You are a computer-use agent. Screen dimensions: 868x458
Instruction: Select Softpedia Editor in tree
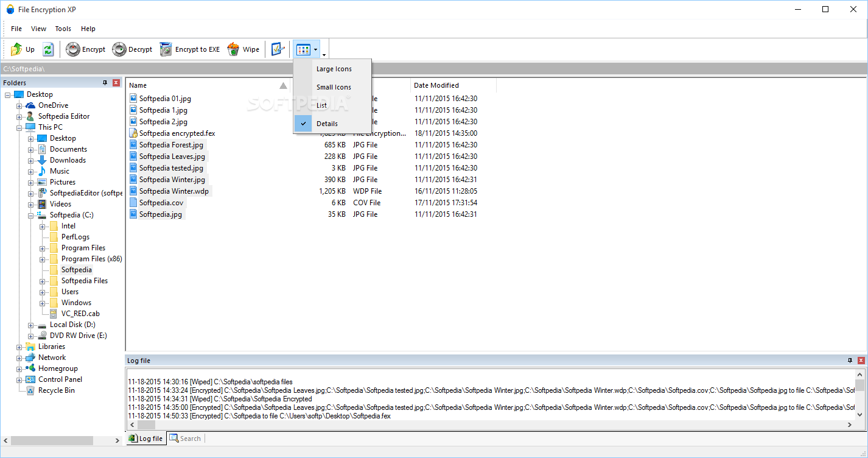pyautogui.click(x=64, y=116)
